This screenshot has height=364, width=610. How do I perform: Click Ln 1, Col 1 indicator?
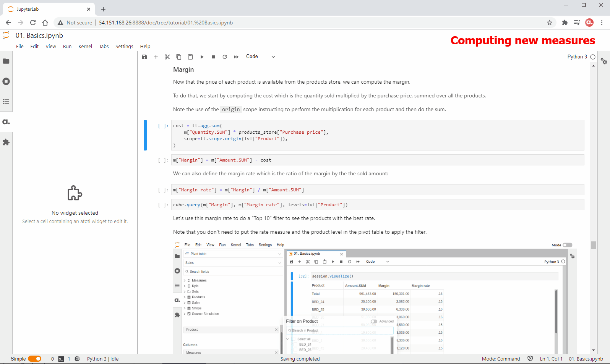point(551,359)
